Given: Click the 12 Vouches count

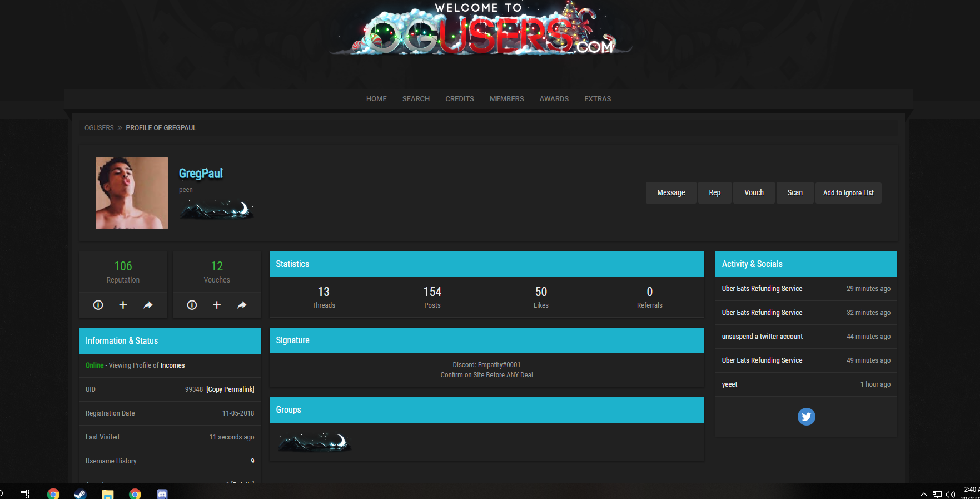Looking at the screenshot, I should (217, 266).
